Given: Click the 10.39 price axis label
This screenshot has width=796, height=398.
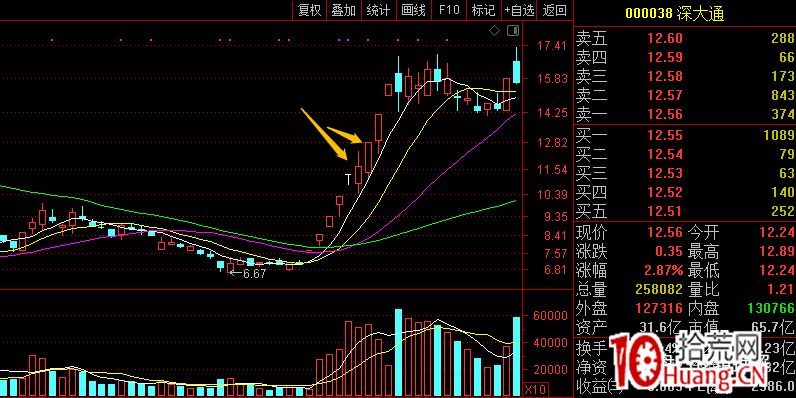Looking at the screenshot, I should [551, 194].
